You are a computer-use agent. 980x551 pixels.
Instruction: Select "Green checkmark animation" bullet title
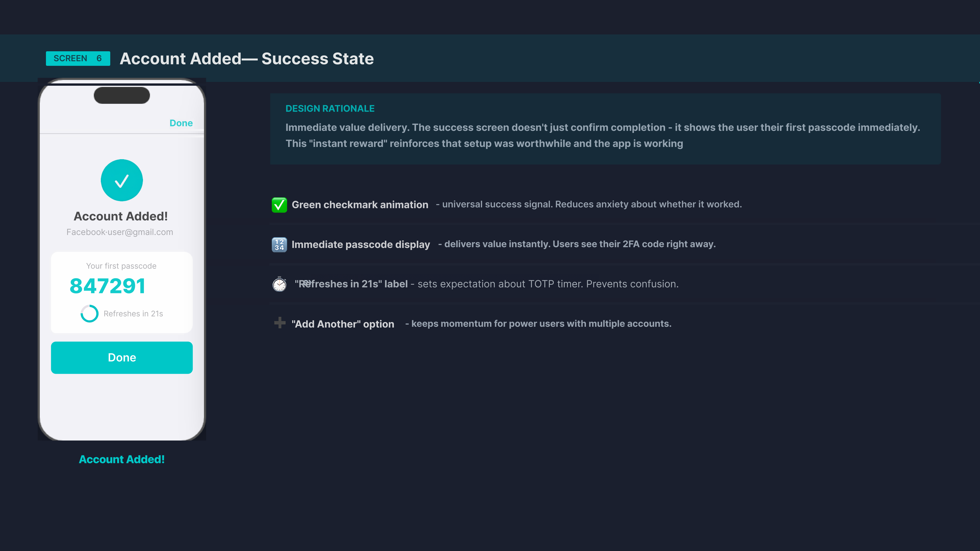[x=360, y=205]
